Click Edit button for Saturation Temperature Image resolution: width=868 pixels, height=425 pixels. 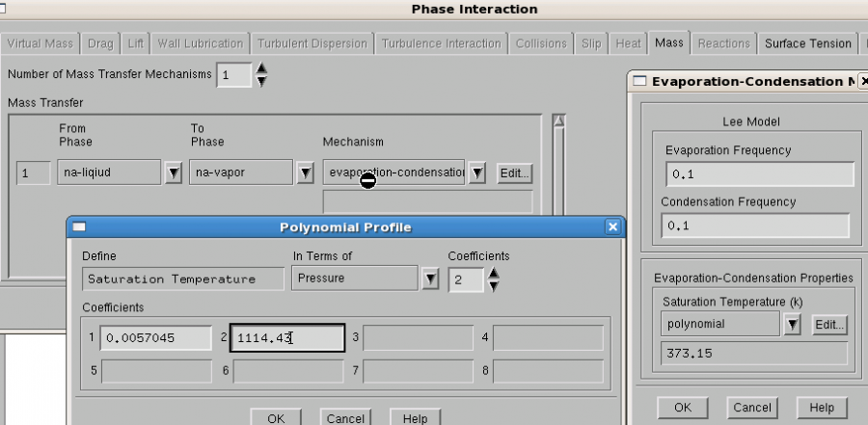829,324
